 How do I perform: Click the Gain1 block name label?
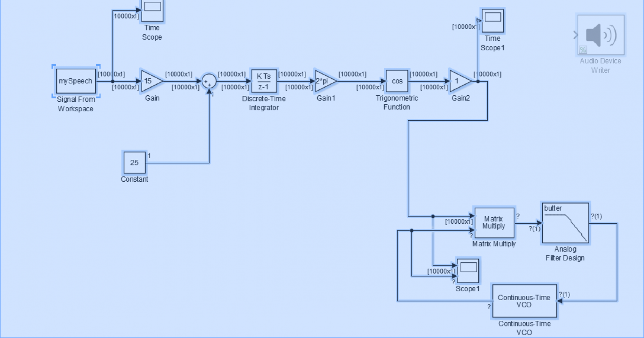click(x=325, y=98)
